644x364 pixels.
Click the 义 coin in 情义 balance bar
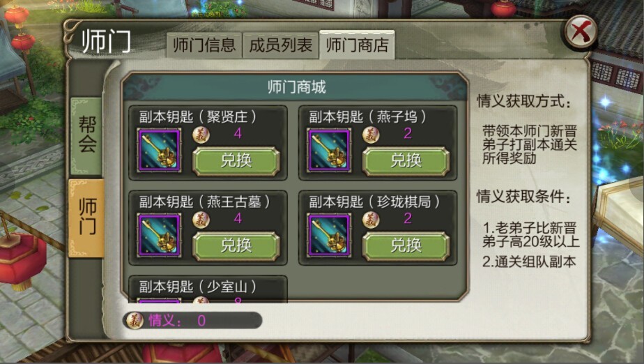135,321
